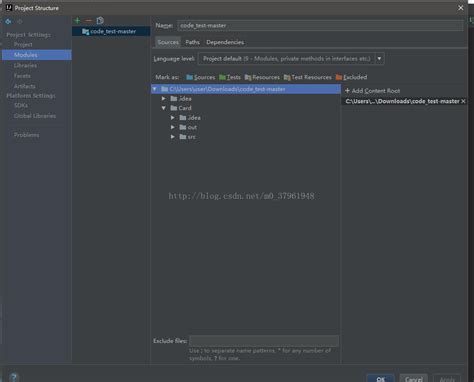Mark selected folder as Sources

[201, 77]
